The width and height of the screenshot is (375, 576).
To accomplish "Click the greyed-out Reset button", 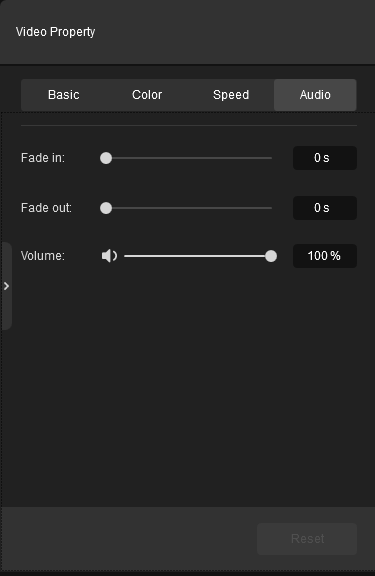I will tap(307, 539).
